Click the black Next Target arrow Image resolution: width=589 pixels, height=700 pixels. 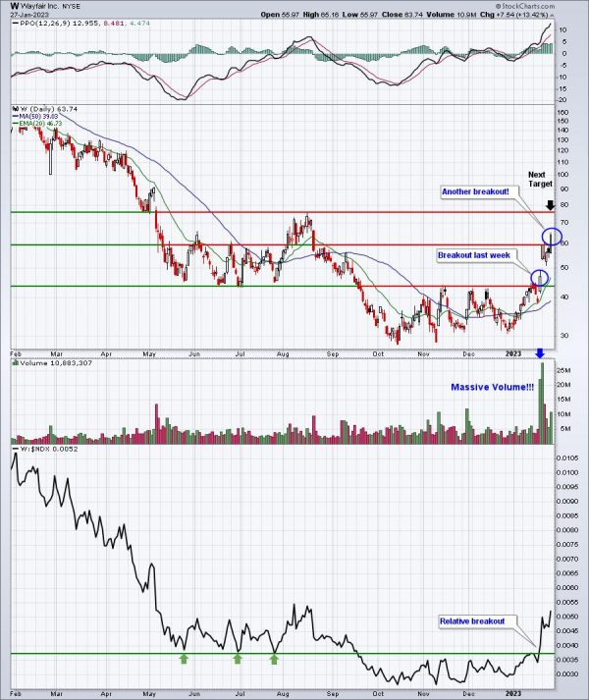[x=551, y=205]
